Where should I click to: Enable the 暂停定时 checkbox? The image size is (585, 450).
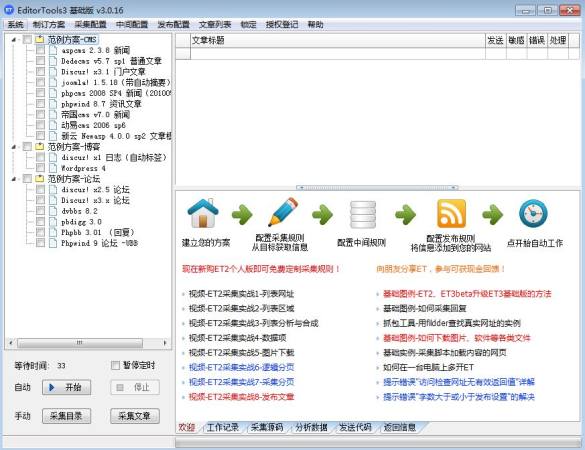pyautogui.click(x=116, y=365)
